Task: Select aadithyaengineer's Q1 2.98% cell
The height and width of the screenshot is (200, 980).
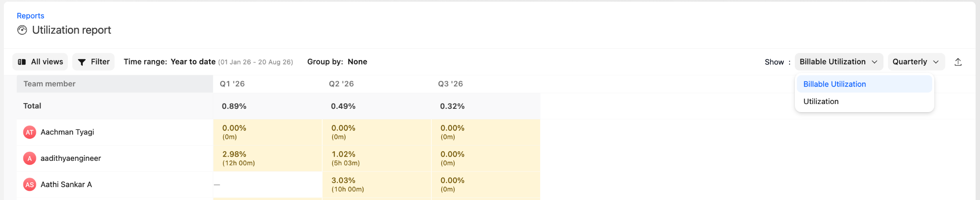Action: [267, 158]
